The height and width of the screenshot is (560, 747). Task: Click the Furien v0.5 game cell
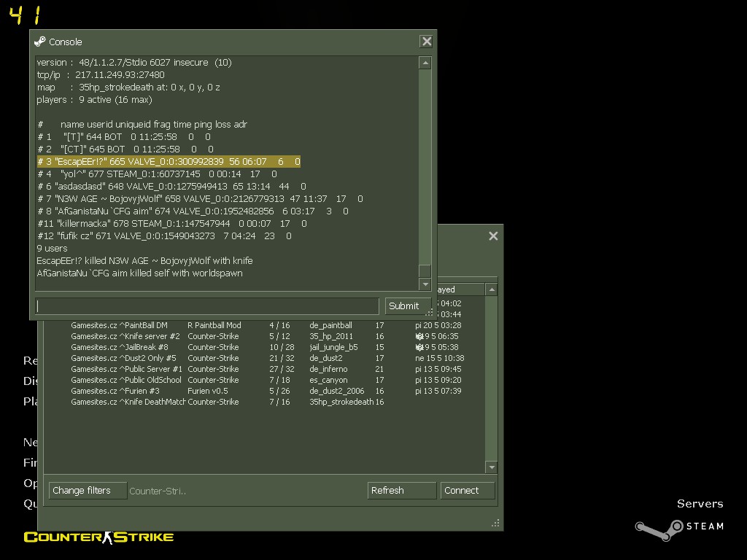[208, 391]
